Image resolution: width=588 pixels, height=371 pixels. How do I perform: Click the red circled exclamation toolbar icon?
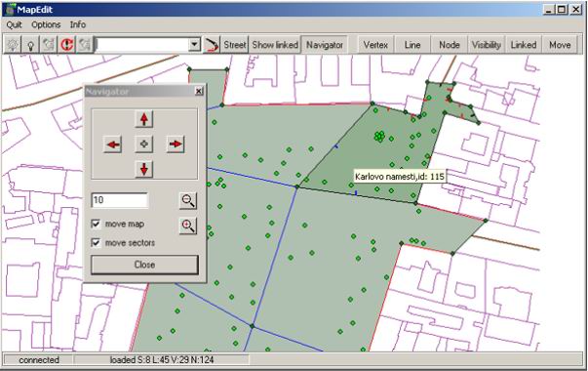tap(66, 45)
